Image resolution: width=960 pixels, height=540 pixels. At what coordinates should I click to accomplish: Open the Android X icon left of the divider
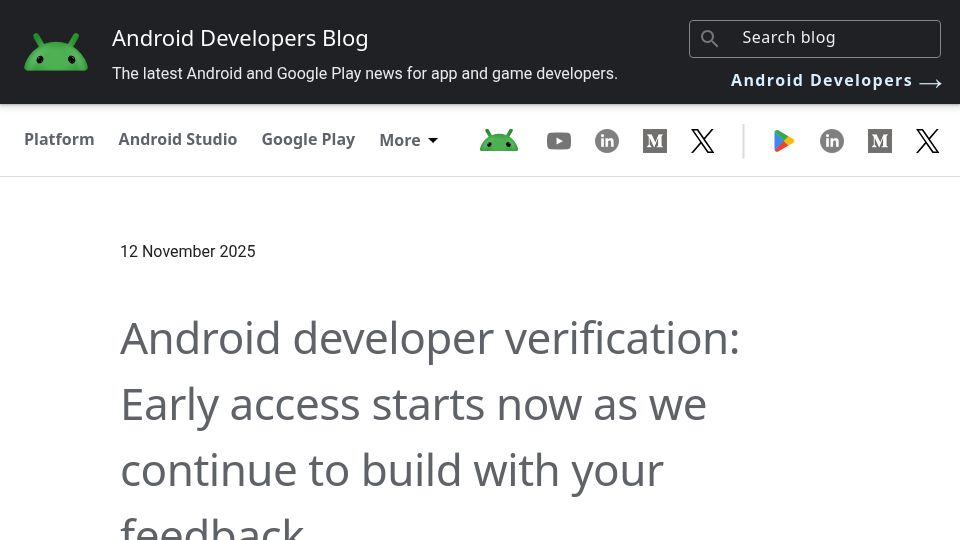pos(702,141)
